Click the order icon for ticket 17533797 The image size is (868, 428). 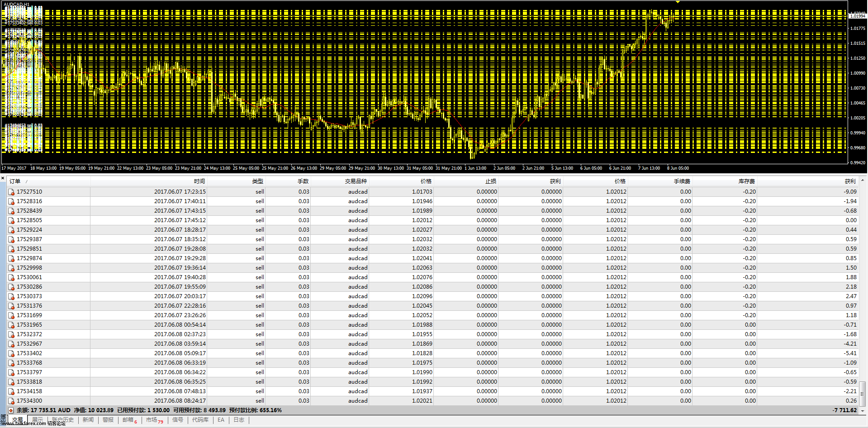pyautogui.click(x=11, y=372)
